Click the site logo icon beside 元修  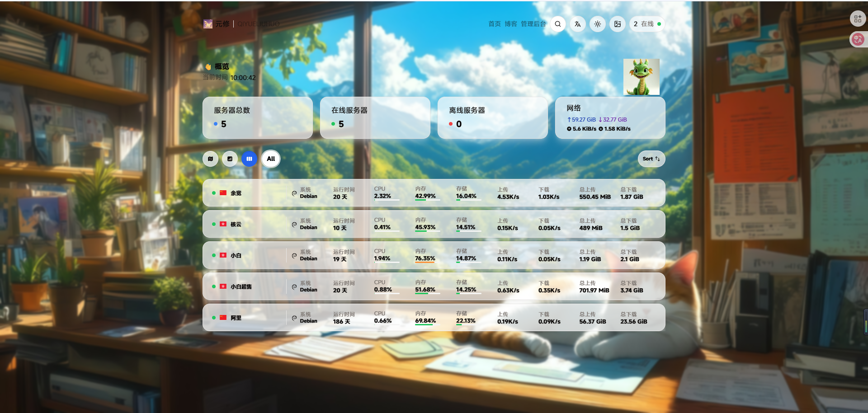tap(208, 24)
